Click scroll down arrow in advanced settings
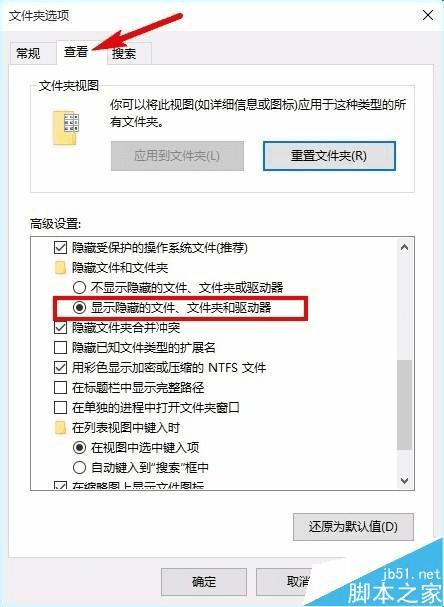Viewport: 444px width, 607px height. coord(405,481)
